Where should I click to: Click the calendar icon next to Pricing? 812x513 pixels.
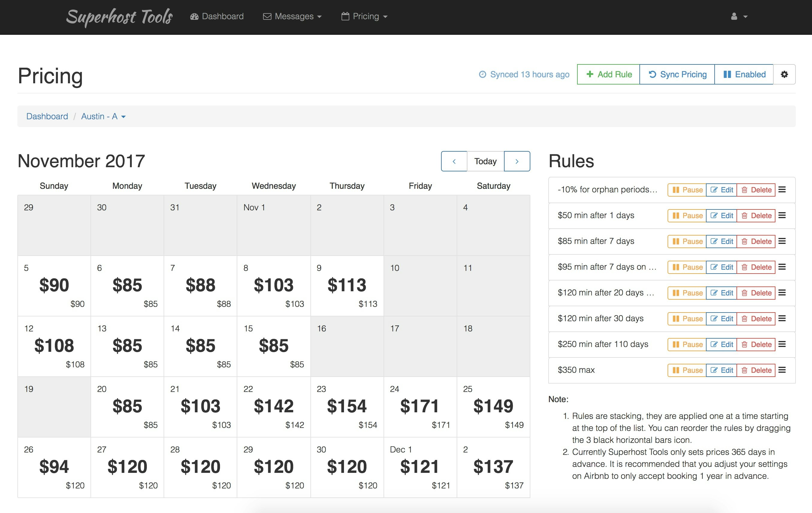(x=345, y=16)
